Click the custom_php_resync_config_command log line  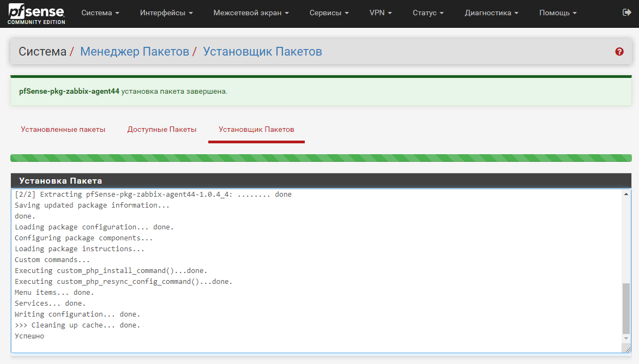click(x=123, y=282)
